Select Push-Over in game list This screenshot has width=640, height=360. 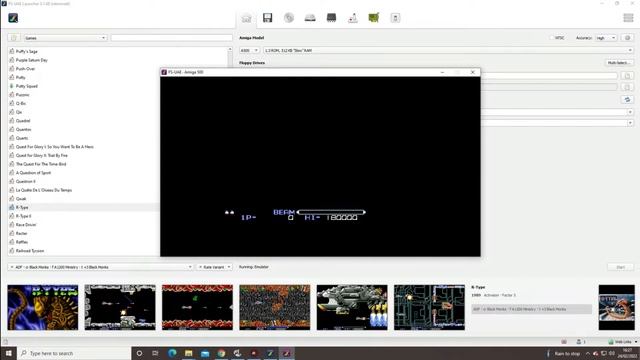[25, 69]
